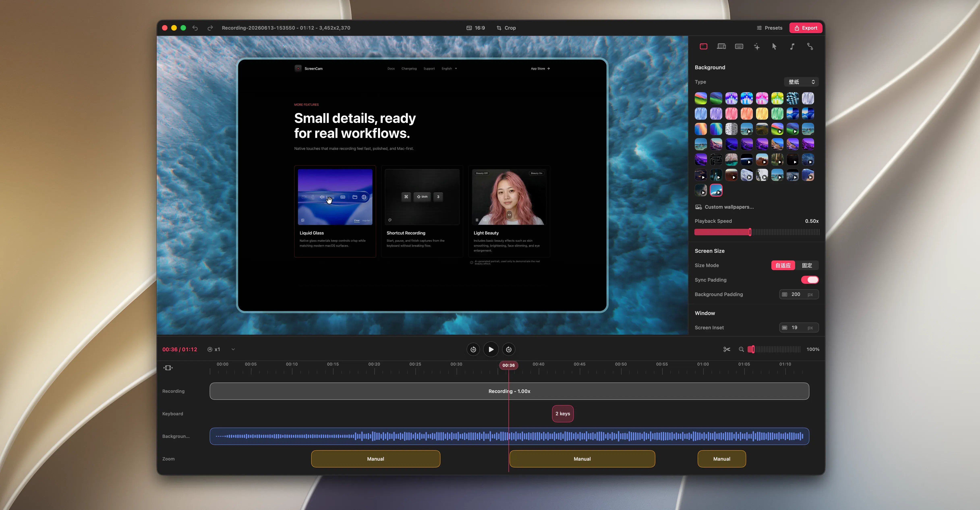Open the background Type dropdown

pos(801,82)
